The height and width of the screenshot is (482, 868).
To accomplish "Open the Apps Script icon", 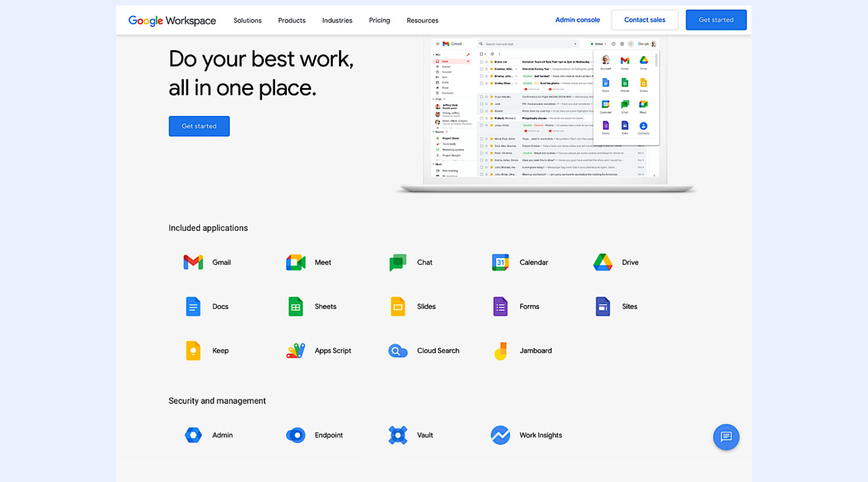I will 296,351.
